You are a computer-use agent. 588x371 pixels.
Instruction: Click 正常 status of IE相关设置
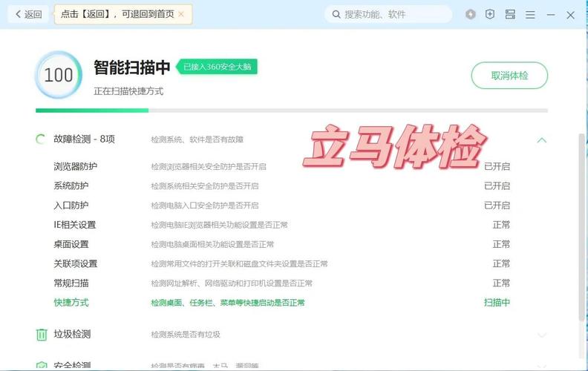[x=501, y=225]
